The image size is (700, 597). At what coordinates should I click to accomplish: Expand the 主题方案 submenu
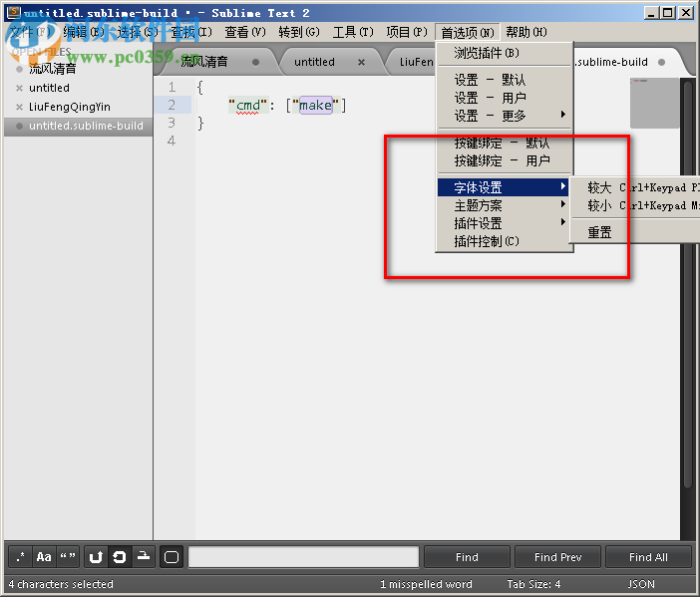[x=504, y=205]
